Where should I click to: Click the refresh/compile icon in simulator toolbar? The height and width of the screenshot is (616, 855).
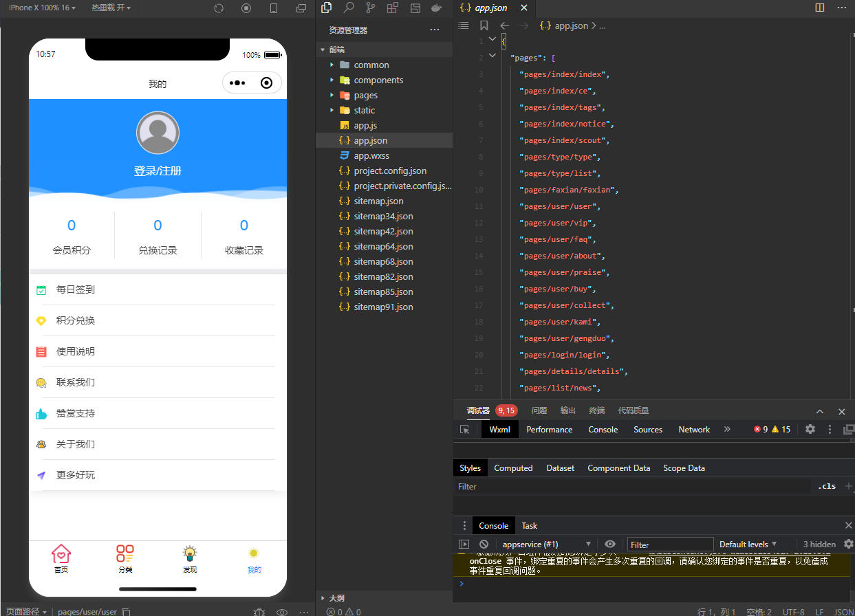click(219, 8)
